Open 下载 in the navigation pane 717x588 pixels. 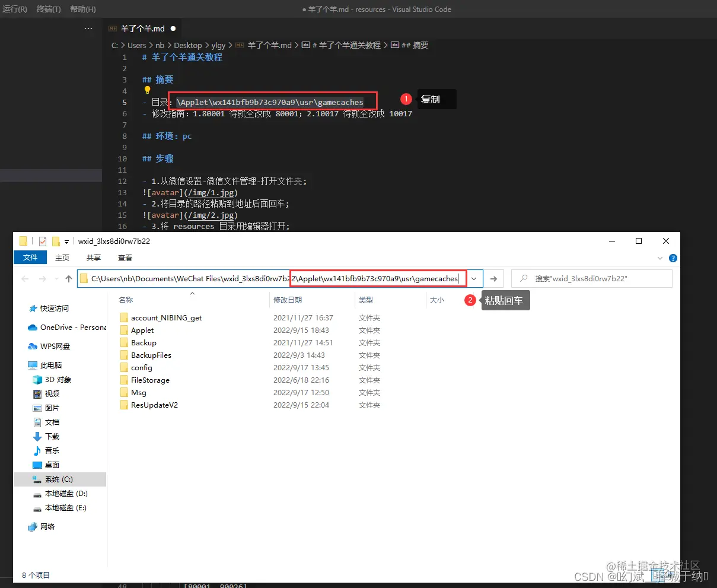pos(52,437)
